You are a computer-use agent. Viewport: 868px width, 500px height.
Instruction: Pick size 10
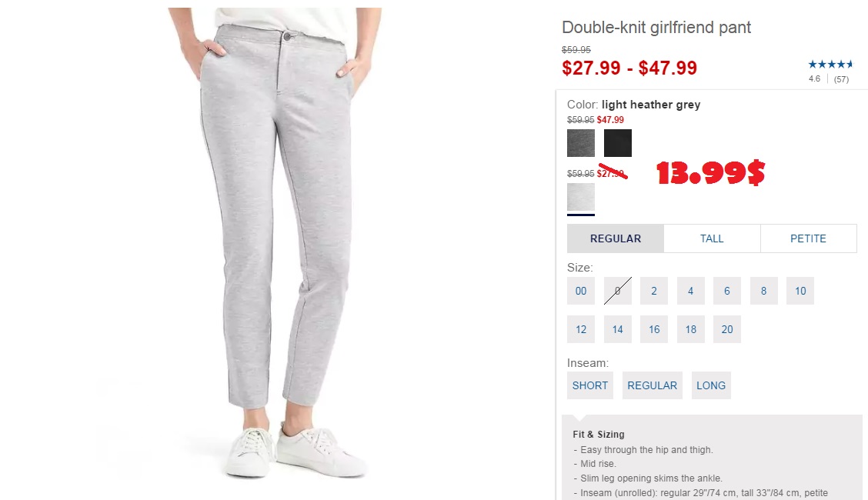point(800,291)
